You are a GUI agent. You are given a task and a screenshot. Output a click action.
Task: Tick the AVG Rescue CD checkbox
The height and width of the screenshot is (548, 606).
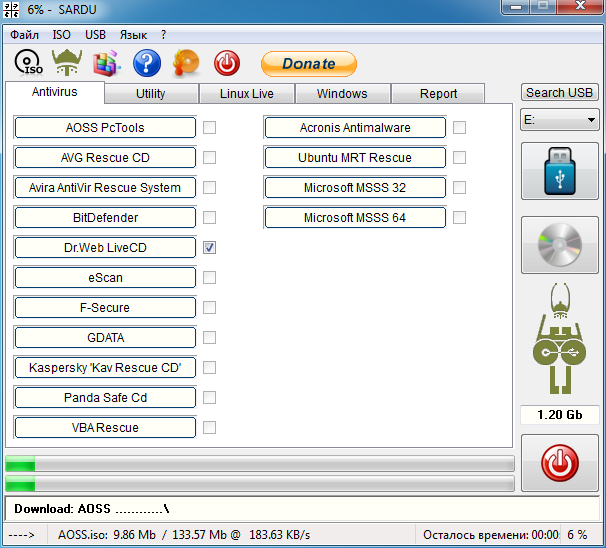pos(209,158)
